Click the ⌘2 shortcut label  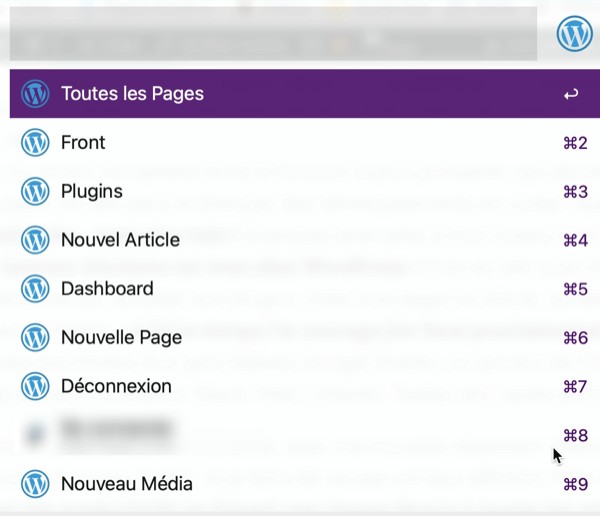pyautogui.click(x=575, y=143)
